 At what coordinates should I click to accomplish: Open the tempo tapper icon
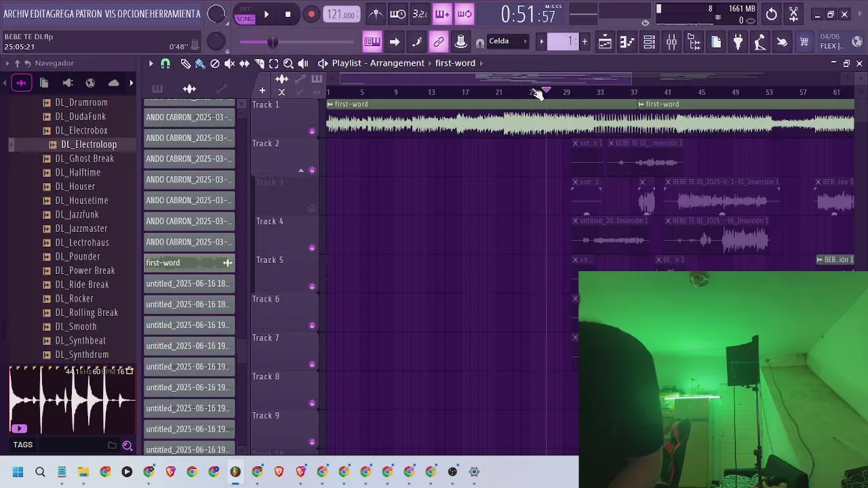[x=760, y=42]
